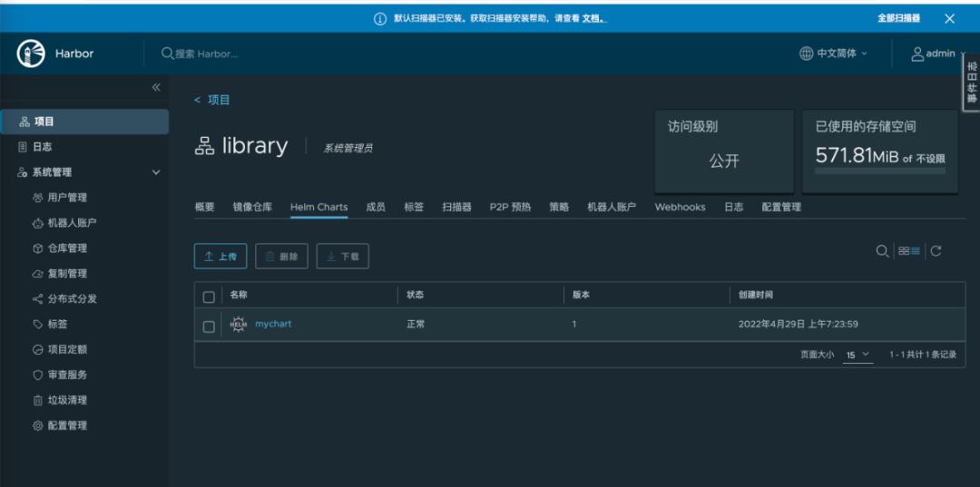Click the 用户管理 users icon
Viewport: 980px width, 487px height.
[37, 198]
